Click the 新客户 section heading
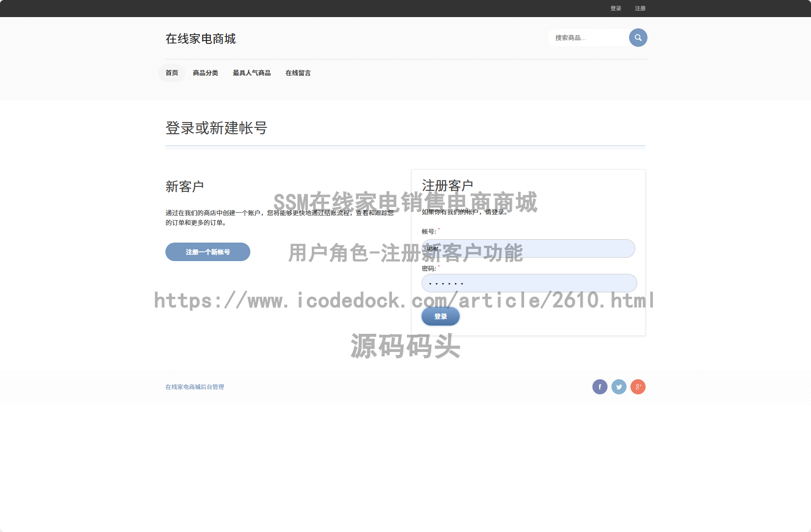The height and width of the screenshot is (532, 811). (185, 186)
